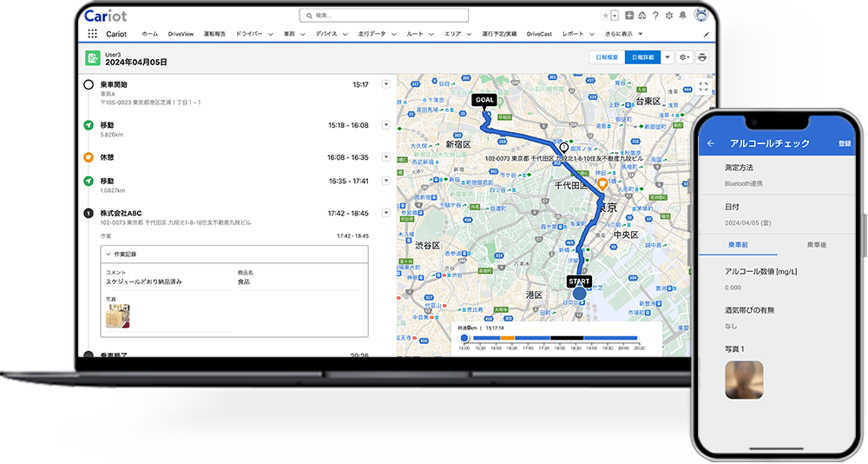Open the setup gear icon in header
868x464 pixels.
point(668,16)
